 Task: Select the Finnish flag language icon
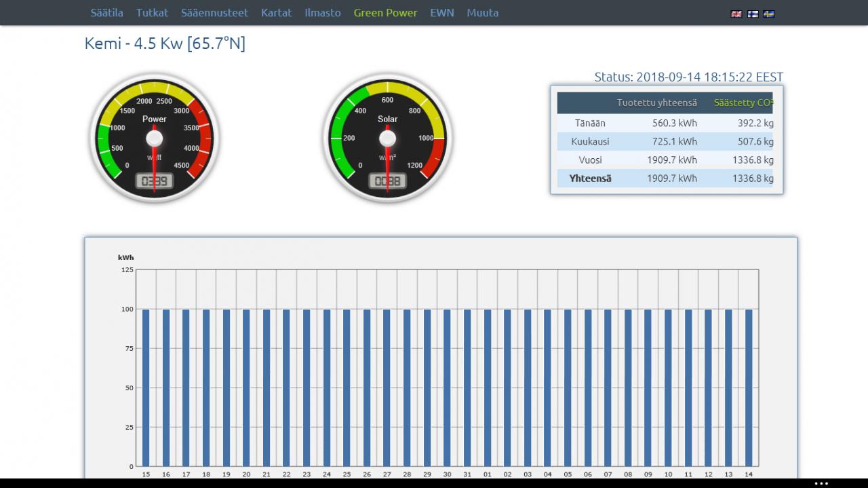(x=753, y=14)
